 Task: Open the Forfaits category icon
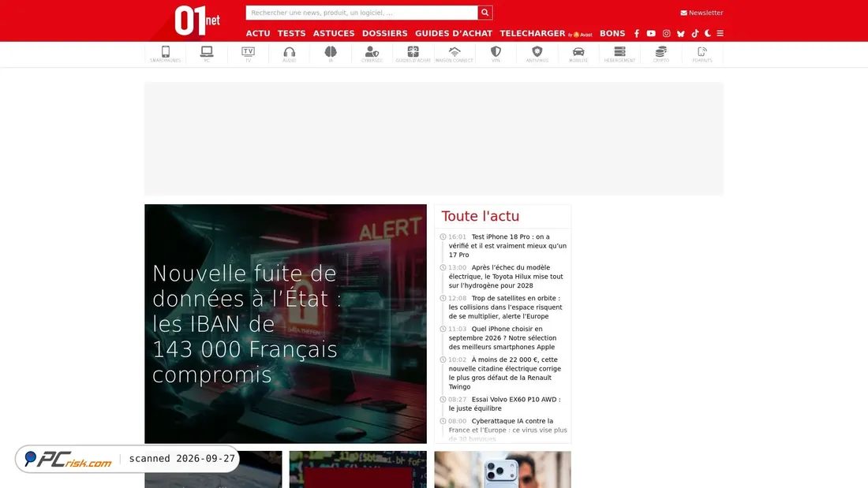pos(702,54)
